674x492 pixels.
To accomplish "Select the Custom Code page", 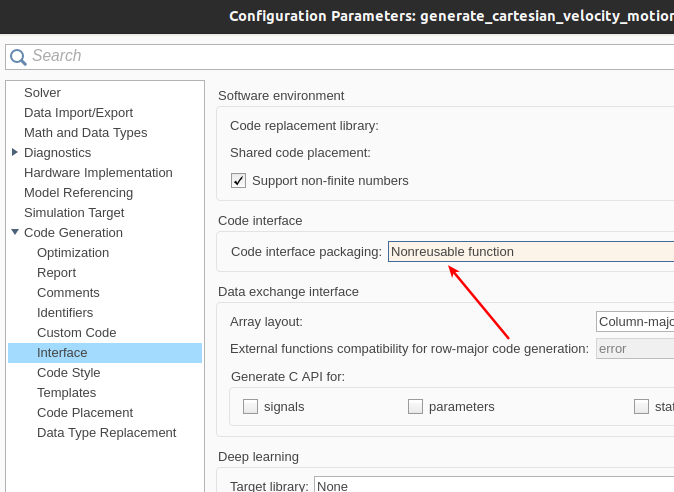I will pos(76,332).
